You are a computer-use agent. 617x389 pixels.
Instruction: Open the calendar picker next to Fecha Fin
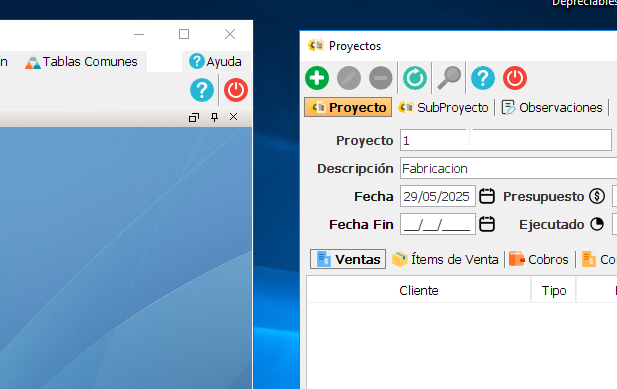point(487,224)
